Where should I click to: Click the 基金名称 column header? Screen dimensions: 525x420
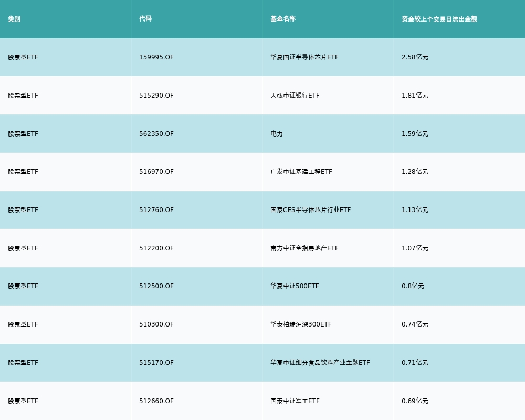pos(283,19)
